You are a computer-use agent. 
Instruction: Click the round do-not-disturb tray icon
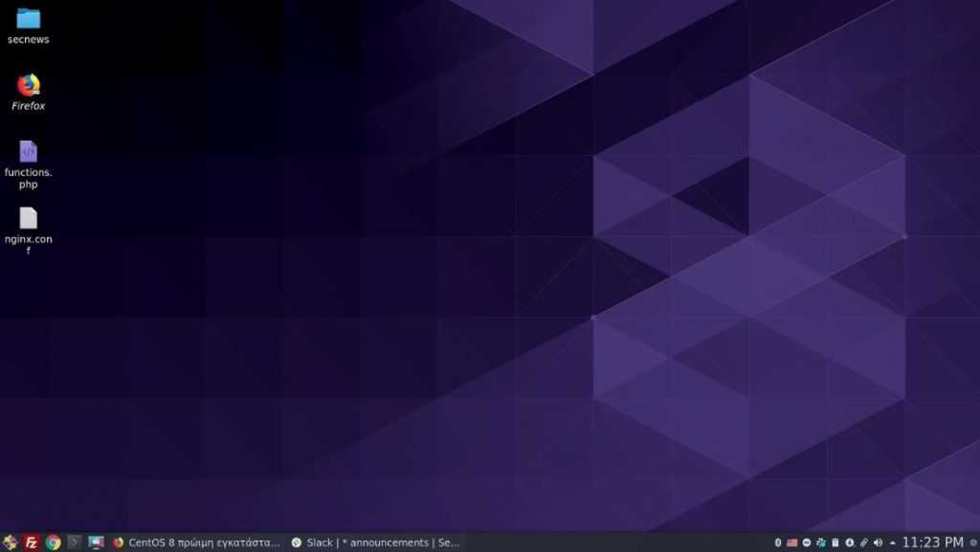pos(807,542)
